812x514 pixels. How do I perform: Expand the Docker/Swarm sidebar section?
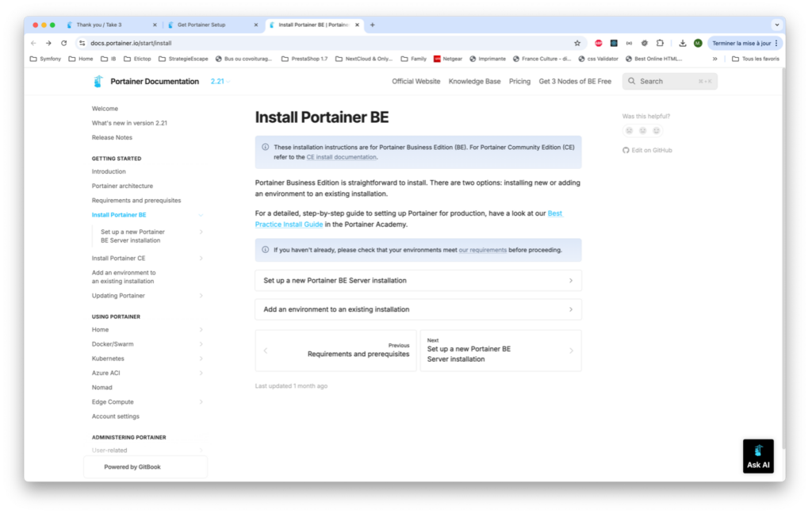201,344
